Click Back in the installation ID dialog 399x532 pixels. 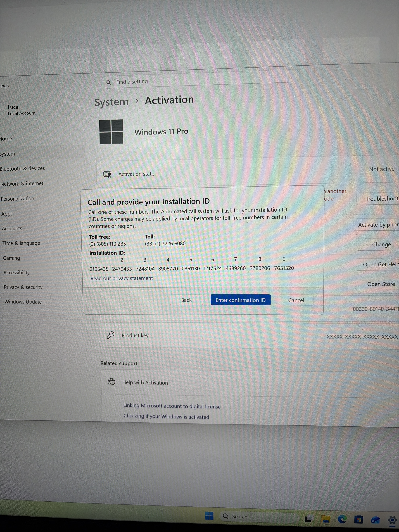point(186,300)
